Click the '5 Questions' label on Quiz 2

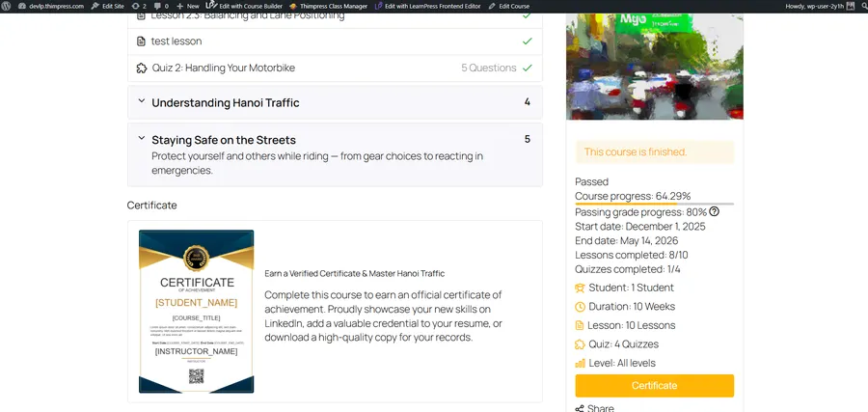tap(489, 68)
